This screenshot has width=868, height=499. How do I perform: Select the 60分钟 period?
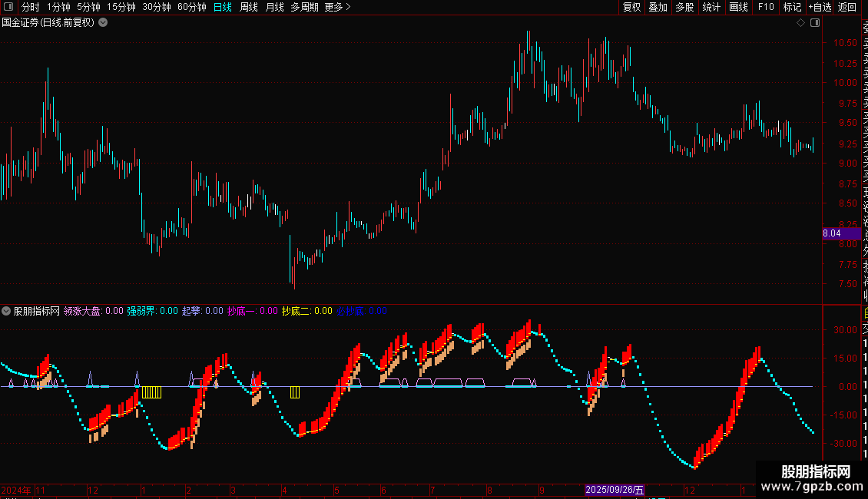191,7
